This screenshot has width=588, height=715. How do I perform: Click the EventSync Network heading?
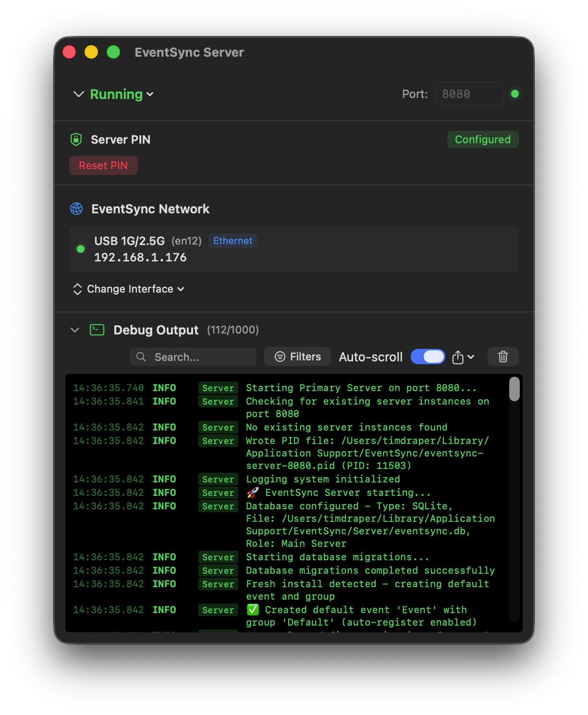(x=150, y=209)
